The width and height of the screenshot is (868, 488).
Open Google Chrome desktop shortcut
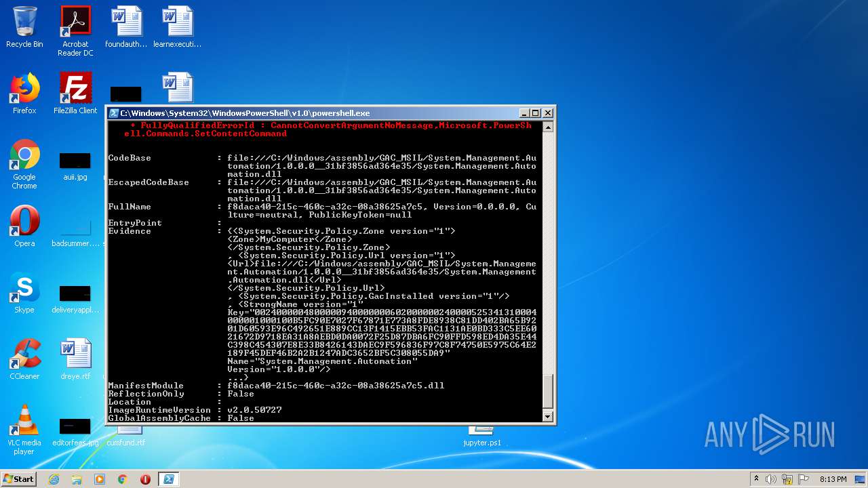24,164
